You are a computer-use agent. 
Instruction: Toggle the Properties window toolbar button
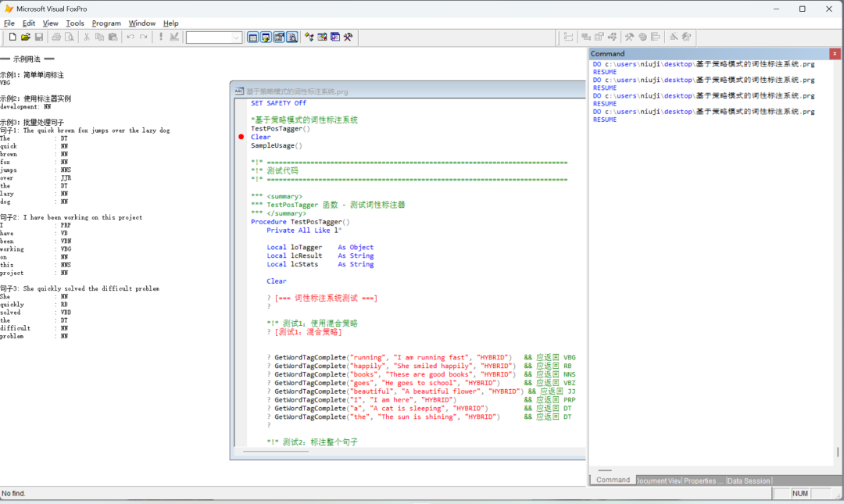(279, 37)
